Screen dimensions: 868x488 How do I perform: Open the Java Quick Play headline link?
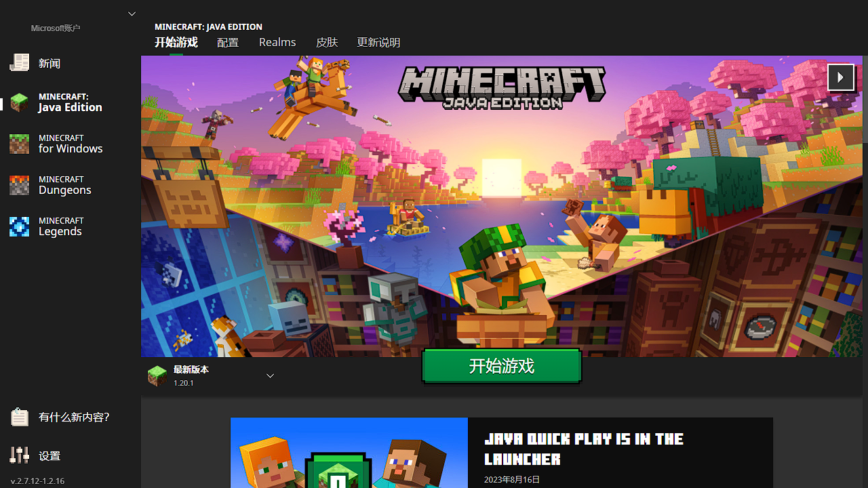(x=584, y=449)
